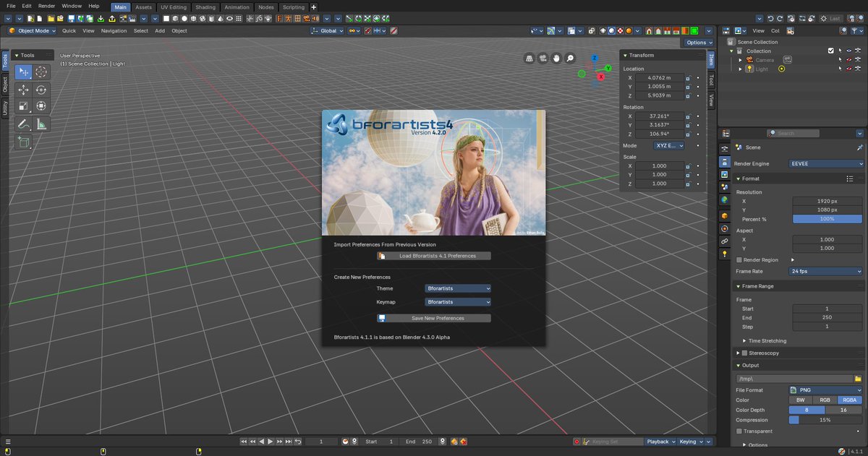Open the Object Data (light) properties tab

(x=724, y=254)
